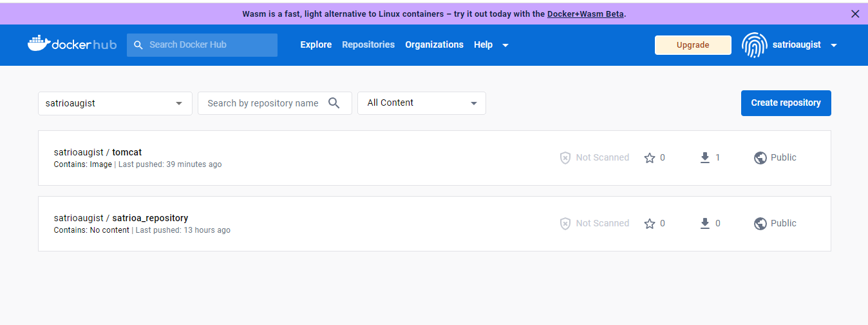Click the 'Public' label on tomcat row
The width and height of the screenshot is (868, 325).
(x=784, y=157)
